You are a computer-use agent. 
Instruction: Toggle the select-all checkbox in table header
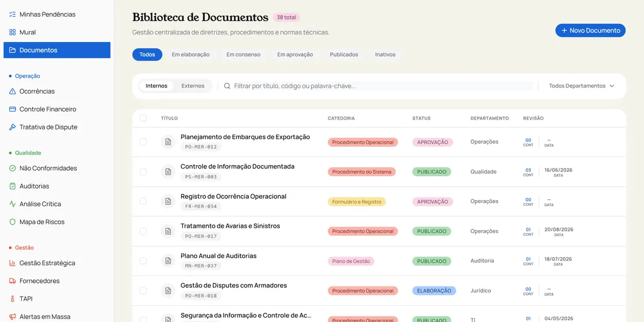[143, 118]
